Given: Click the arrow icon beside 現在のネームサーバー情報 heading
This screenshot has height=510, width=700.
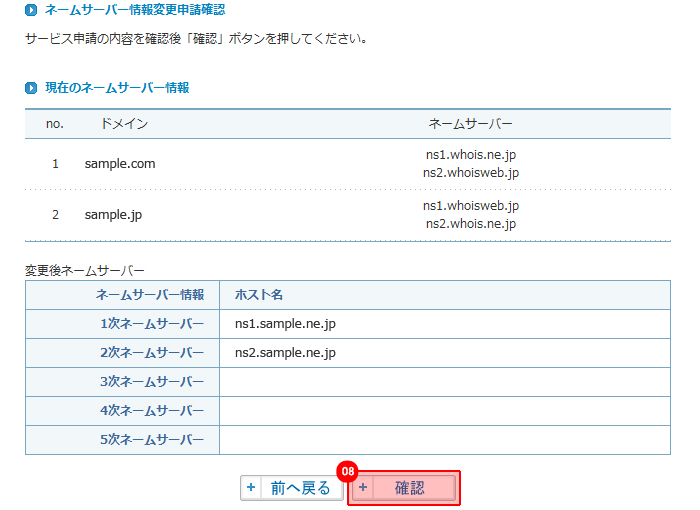Looking at the screenshot, I should point(31,88).
